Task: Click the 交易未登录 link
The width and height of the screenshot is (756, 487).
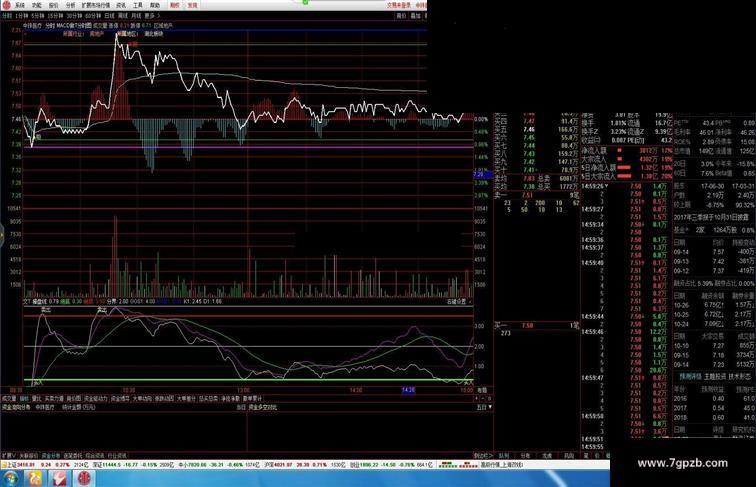Action: tap(399, 5)
